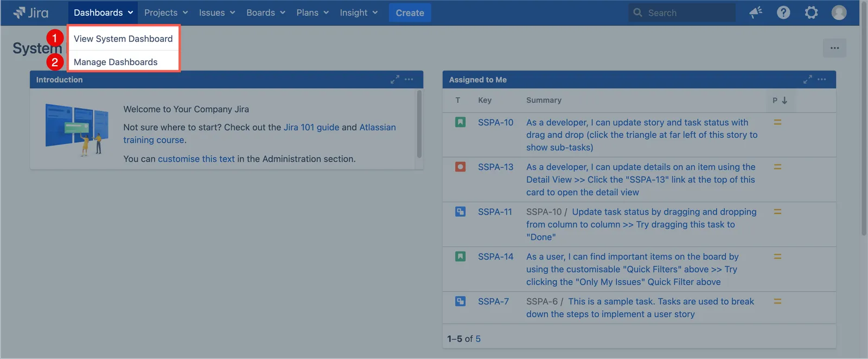Viewport: 868px width, 359px height.
Task: Click the Introduction gadget title
Action: (60, 79)
